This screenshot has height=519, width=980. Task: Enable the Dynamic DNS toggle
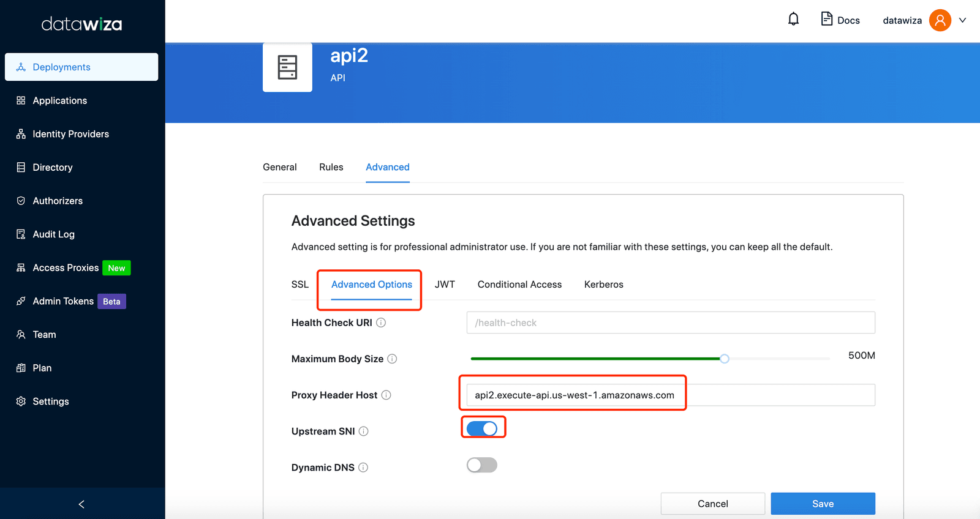[x=482, y=465]
